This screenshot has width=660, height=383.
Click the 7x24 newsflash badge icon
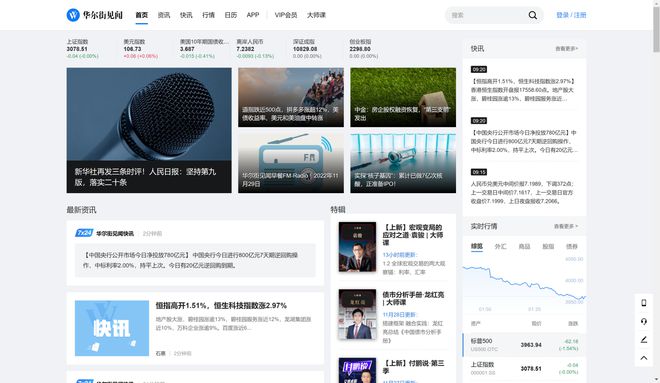84,233
